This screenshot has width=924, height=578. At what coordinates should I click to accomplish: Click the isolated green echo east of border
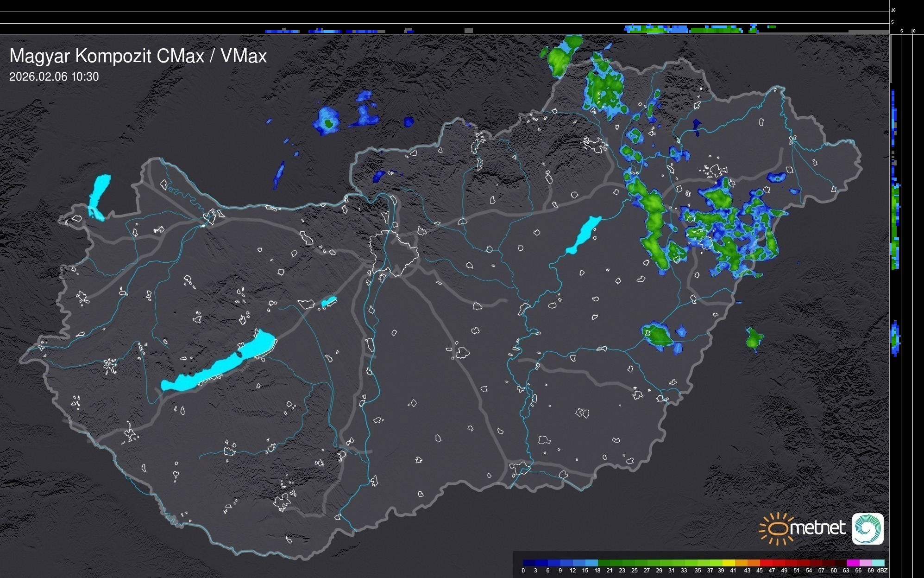754,339
